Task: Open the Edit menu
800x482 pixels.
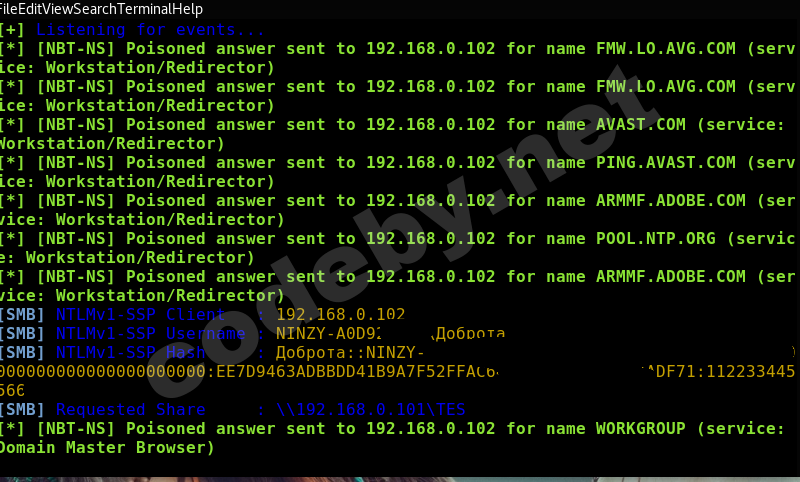Action: [29, 9]
